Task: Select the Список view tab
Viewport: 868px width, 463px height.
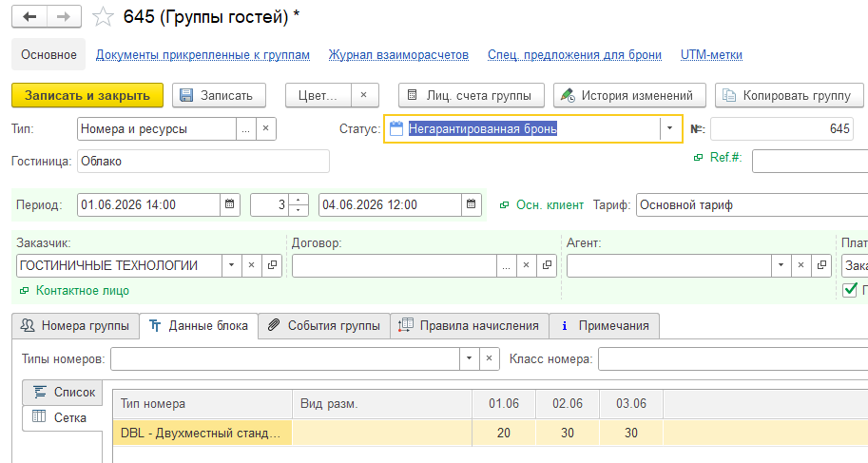Action: click(x=63, y=392)
